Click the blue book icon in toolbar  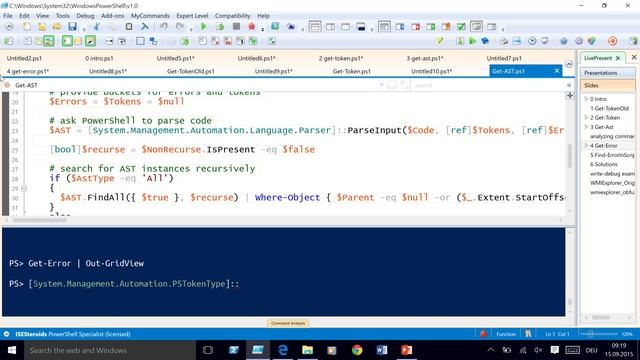pos(485,41)
